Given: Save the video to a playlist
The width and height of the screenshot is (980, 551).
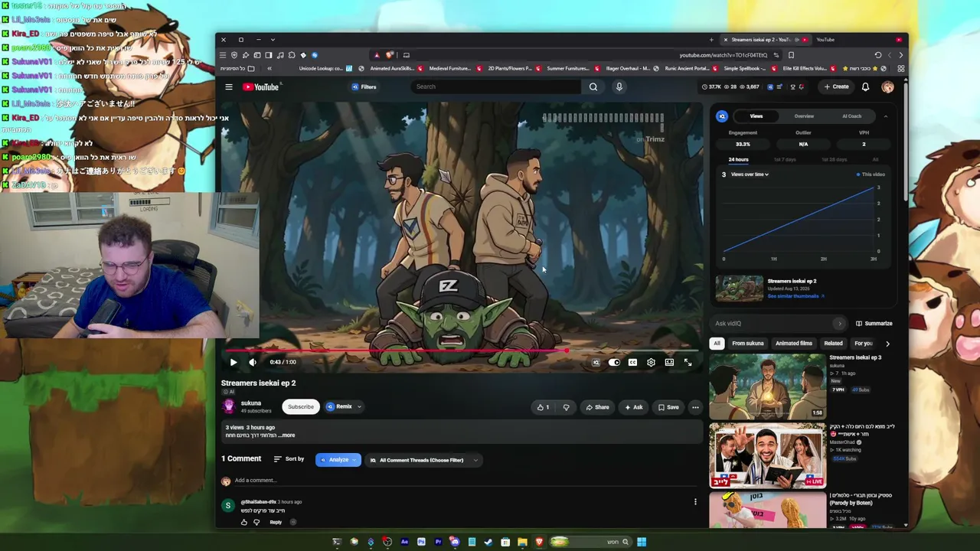Looking at the screenshot, I should click(x=668, y=407).
